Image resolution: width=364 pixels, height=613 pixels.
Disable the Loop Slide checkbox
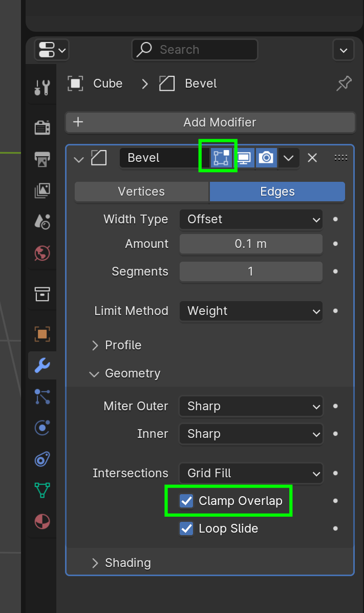tap(186, 529)
